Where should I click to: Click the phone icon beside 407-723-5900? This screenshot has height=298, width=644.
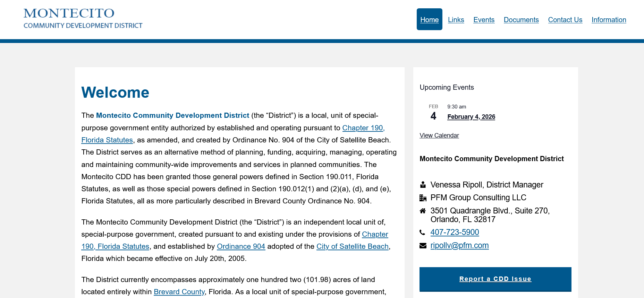point(422,233)
